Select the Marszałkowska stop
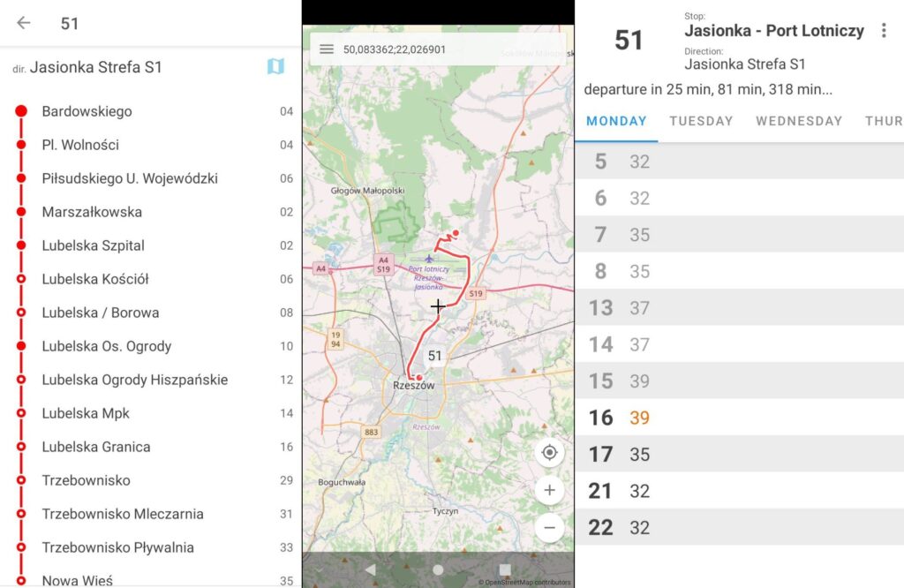 pos(150,212)
